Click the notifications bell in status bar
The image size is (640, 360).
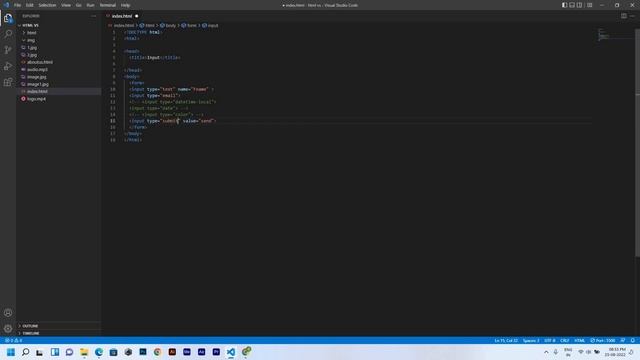pos(633,340)
